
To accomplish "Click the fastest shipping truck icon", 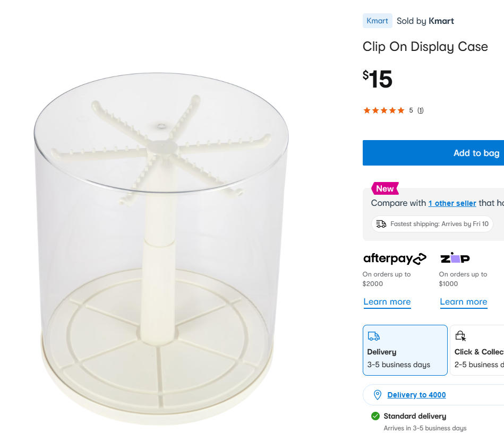I will (x=381, y=224).
